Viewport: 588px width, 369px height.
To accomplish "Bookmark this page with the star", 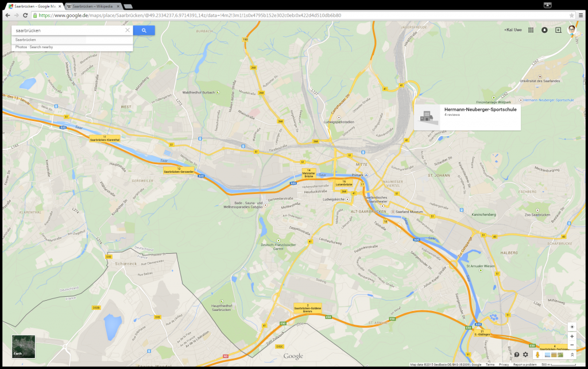I will click(x=571, y=15).
